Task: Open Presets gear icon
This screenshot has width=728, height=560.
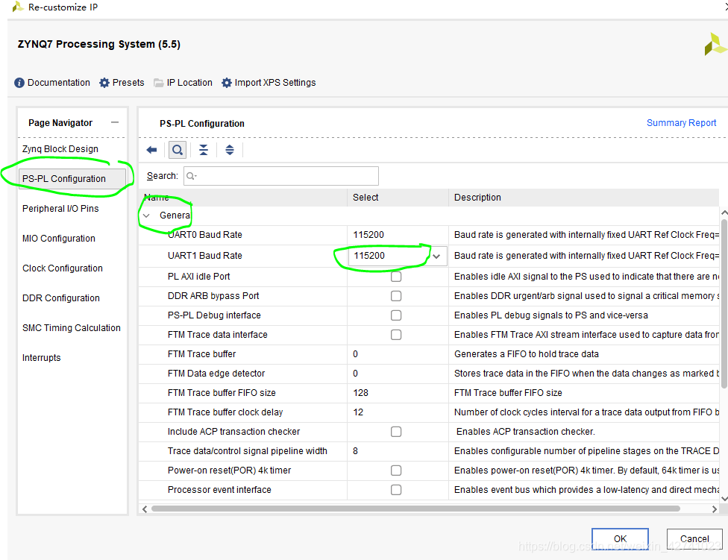Action: [104, 83]
